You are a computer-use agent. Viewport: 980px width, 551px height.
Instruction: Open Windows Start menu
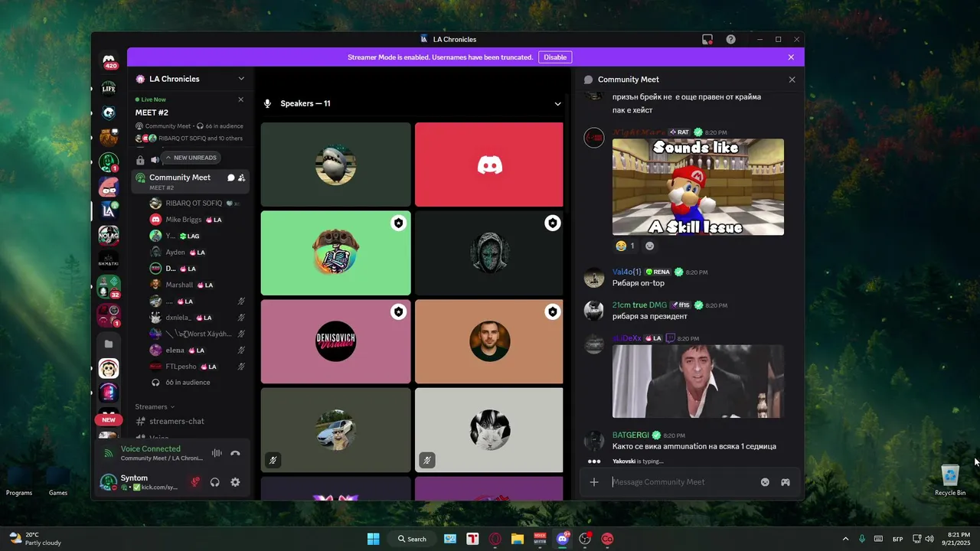click(373, 539)
